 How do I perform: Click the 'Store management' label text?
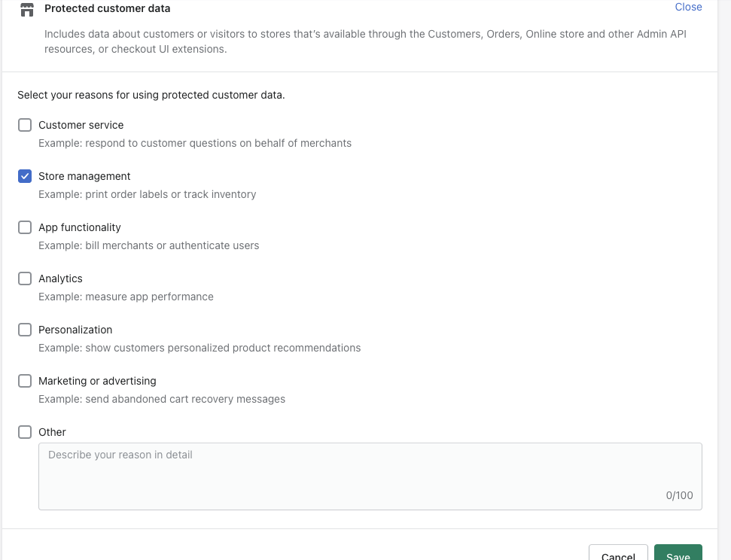click(84, 176)
